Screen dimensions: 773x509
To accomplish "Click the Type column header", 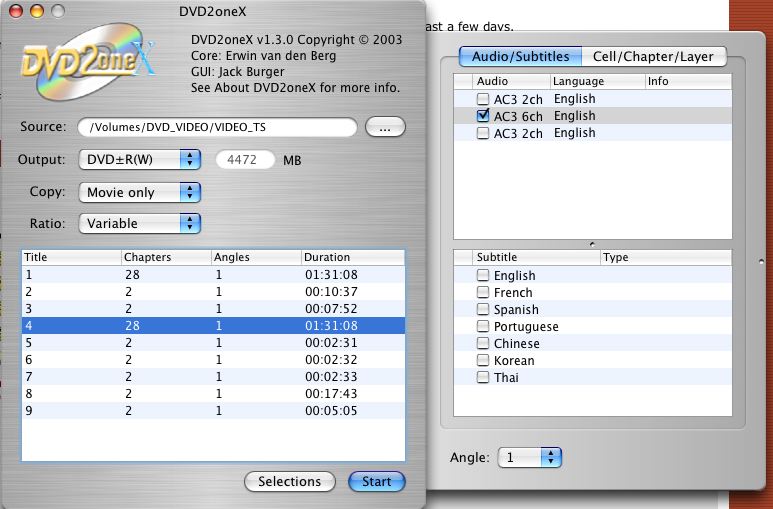I will (x=666, y=257).
